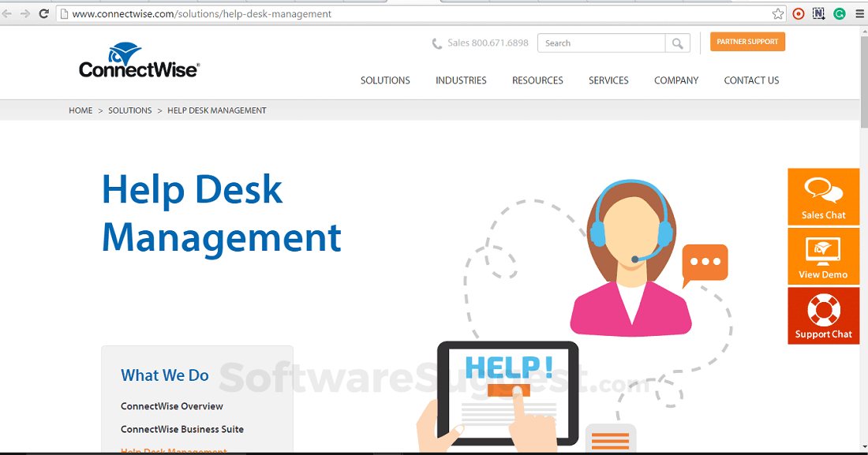Viewport: 868px width, 455px height.
Task: Open the RESOURCES menu
Action: [537, 80]
